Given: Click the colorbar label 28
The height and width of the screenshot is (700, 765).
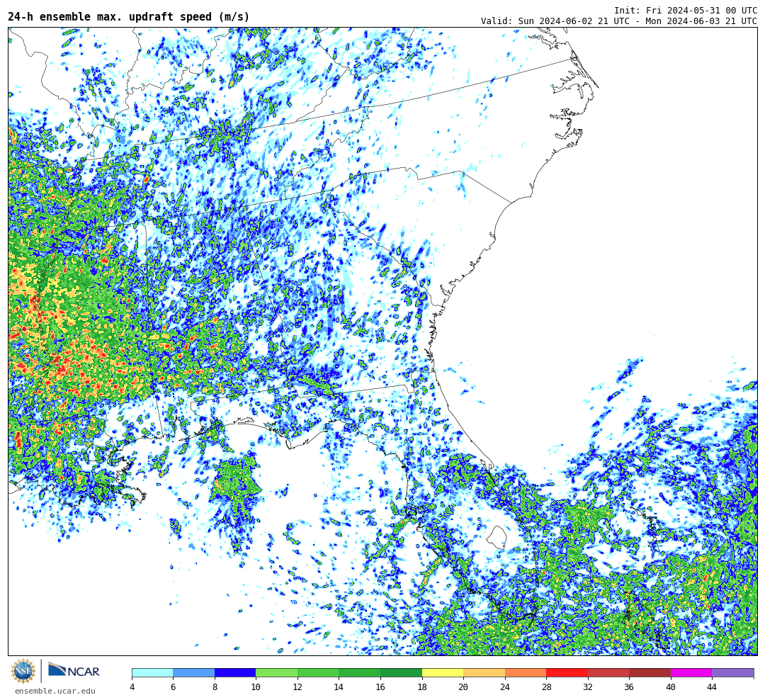Looking at the screenshot, I should point(546,687).
